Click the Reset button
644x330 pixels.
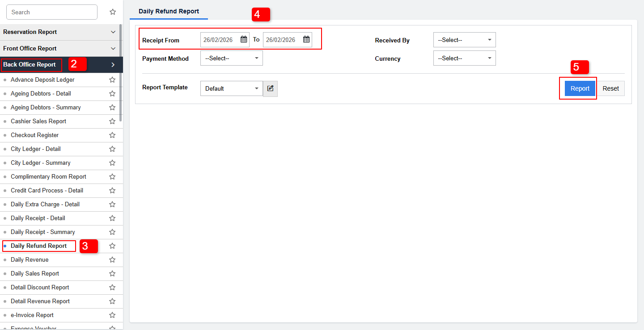610,88
